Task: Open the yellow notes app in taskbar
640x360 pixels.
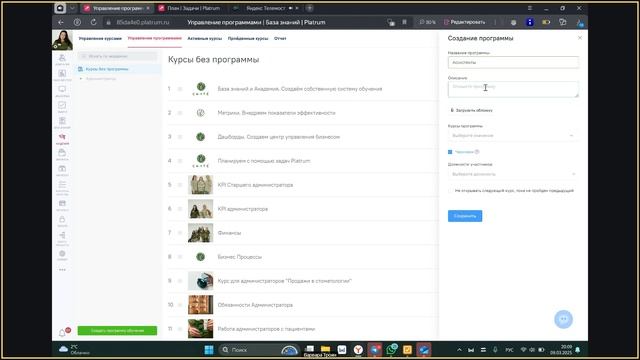Action: 407,350
